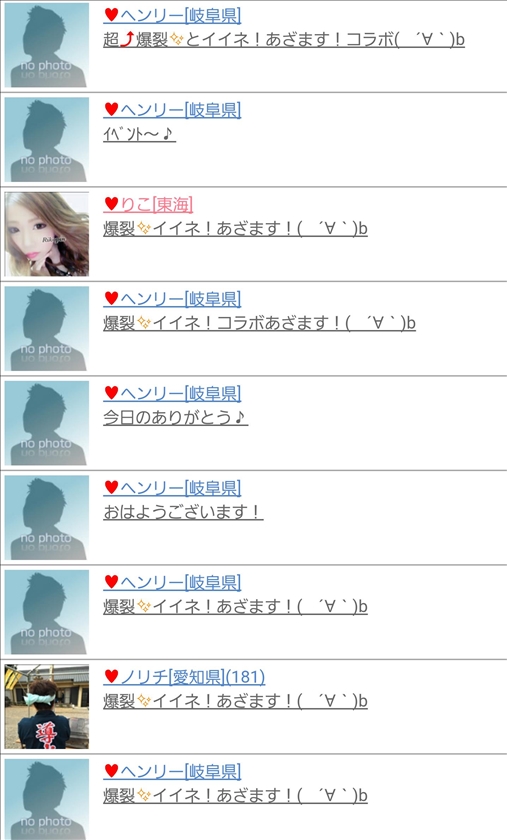Open the 今日のありがとう♪ message
Image resolution: width=507 pixels, height=840 pixels.
(x=175, y=417)
